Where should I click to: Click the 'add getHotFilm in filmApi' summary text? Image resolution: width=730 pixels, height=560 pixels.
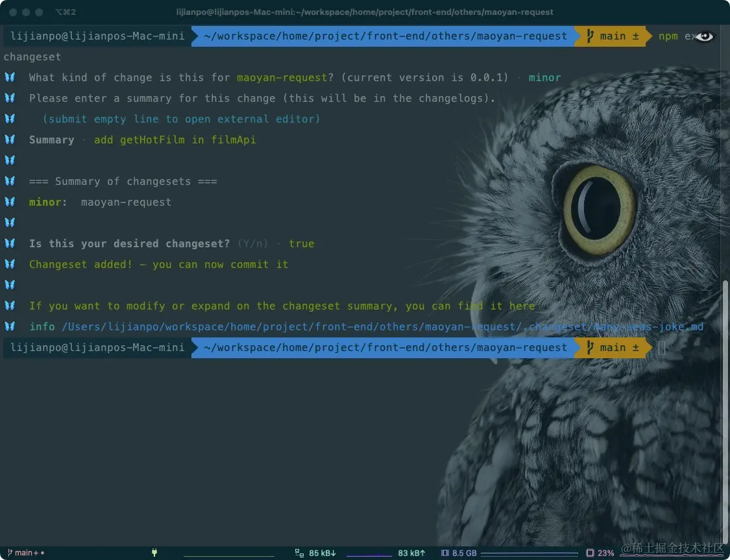(175, 140)
